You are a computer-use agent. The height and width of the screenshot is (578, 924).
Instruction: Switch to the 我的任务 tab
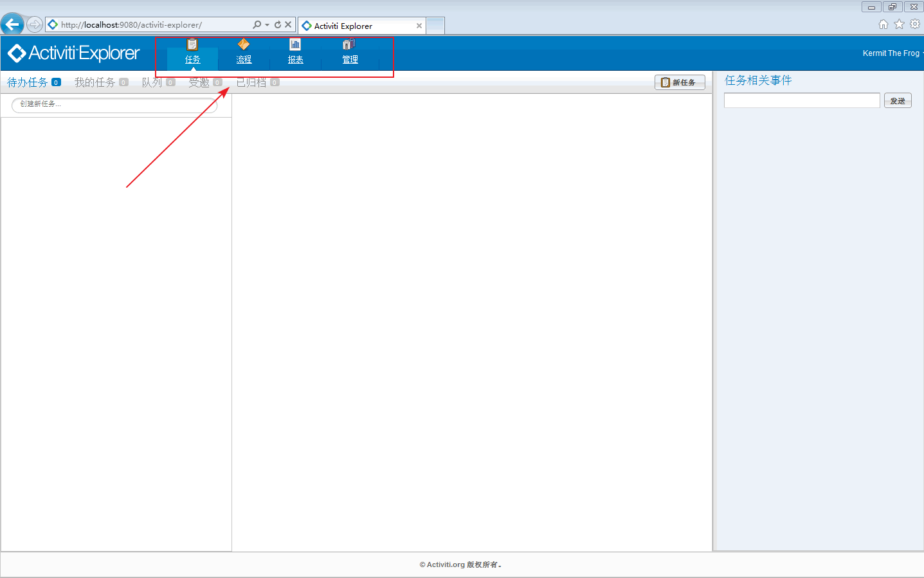[95, 82]
